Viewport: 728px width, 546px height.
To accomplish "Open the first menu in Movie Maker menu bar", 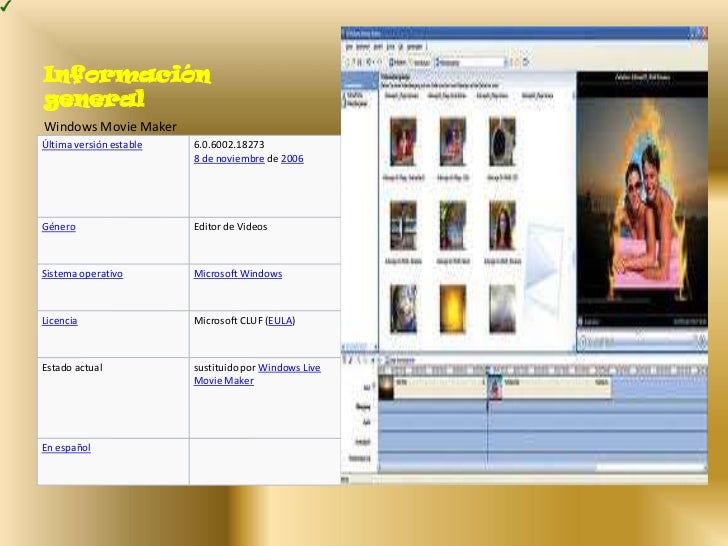I will (349, 46).
